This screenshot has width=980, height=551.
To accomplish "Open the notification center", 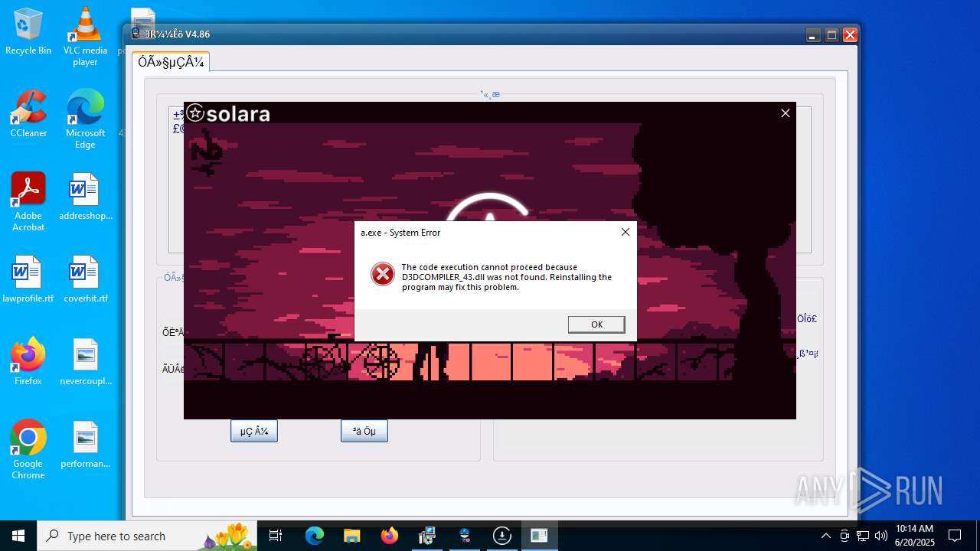I will 955,536.
